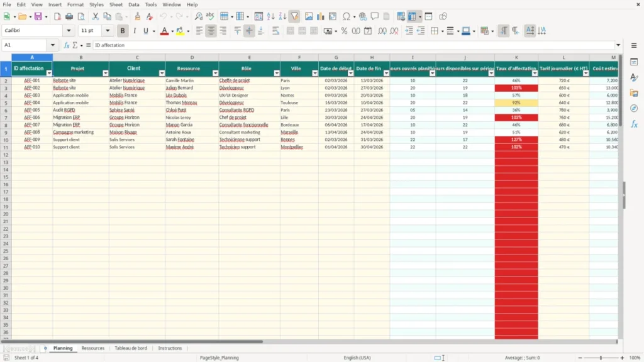Image resolution: width=644 pixels, height=362 pixels.
Task: Cut the selected cell
Action: [x=96, y=16]
